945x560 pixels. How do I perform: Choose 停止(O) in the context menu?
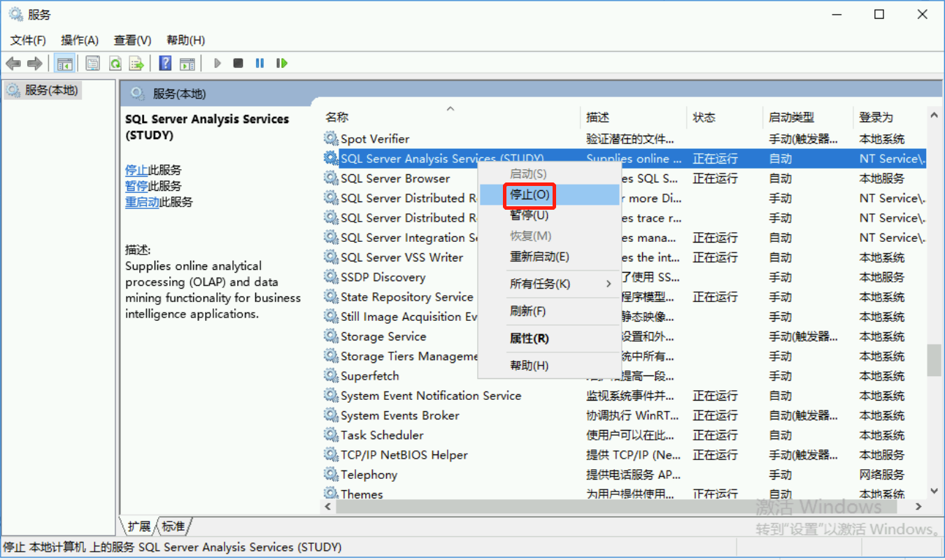pos(549,194)
